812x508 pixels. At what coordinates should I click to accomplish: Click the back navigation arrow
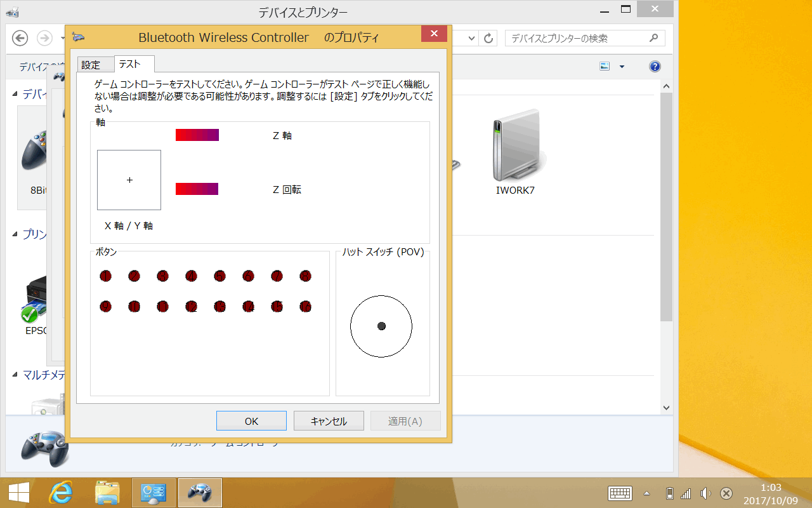[x=20, y=38]
